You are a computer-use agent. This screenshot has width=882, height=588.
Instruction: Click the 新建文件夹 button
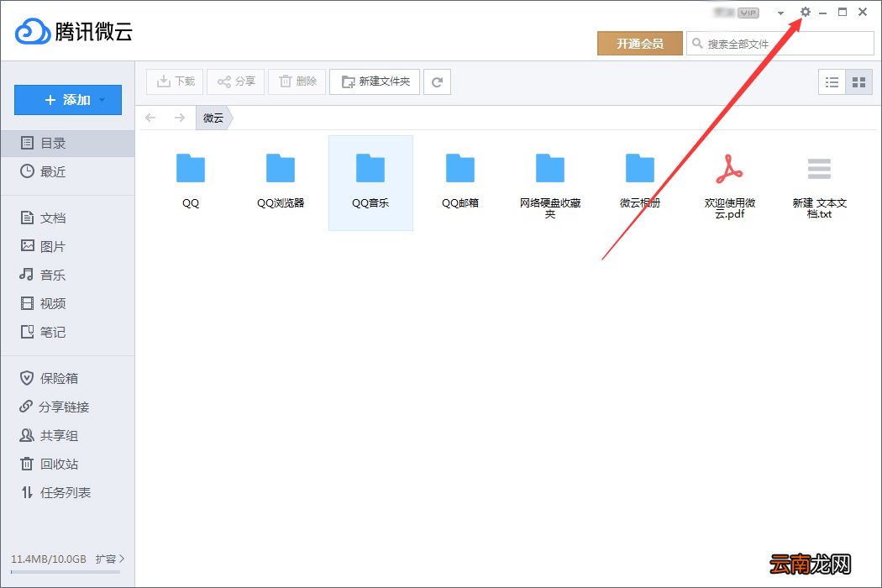[375, 81]
